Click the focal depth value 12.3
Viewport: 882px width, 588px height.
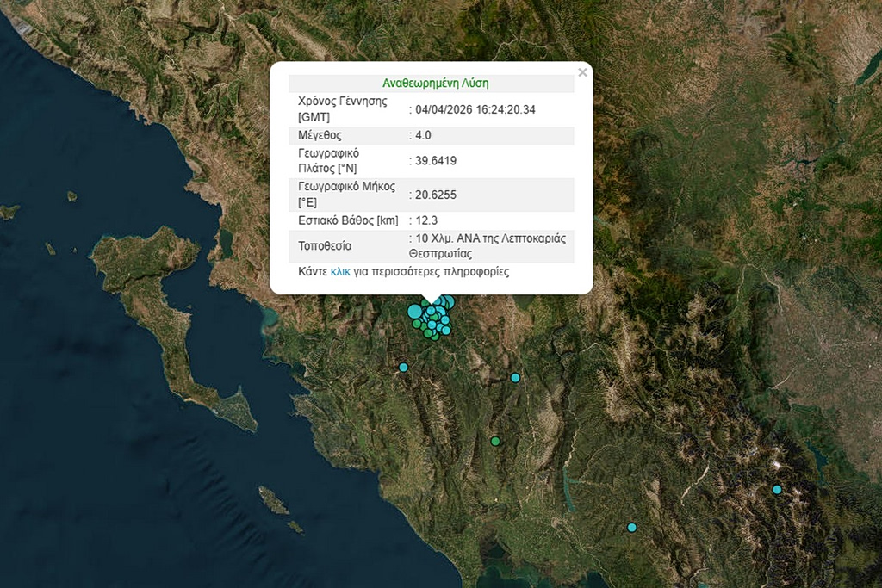click(x=426, y=220)
